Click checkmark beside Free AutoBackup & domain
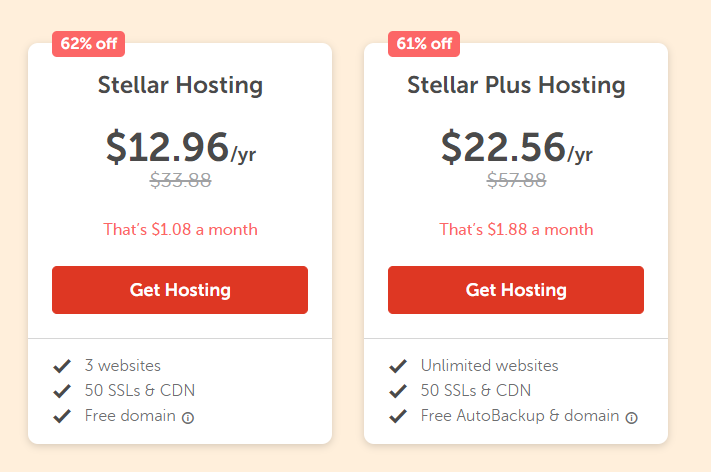The height and width of the screenshot is (472, 711). point(398,416)
